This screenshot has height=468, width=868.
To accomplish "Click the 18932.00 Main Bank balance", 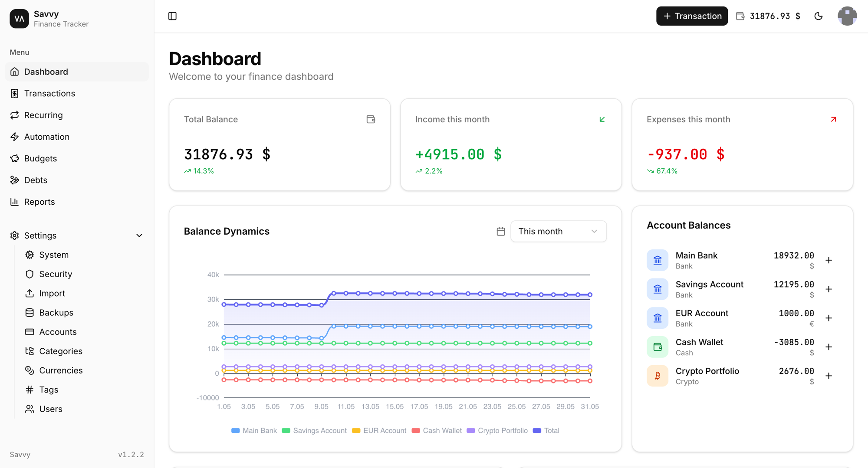I will point(794,255).
